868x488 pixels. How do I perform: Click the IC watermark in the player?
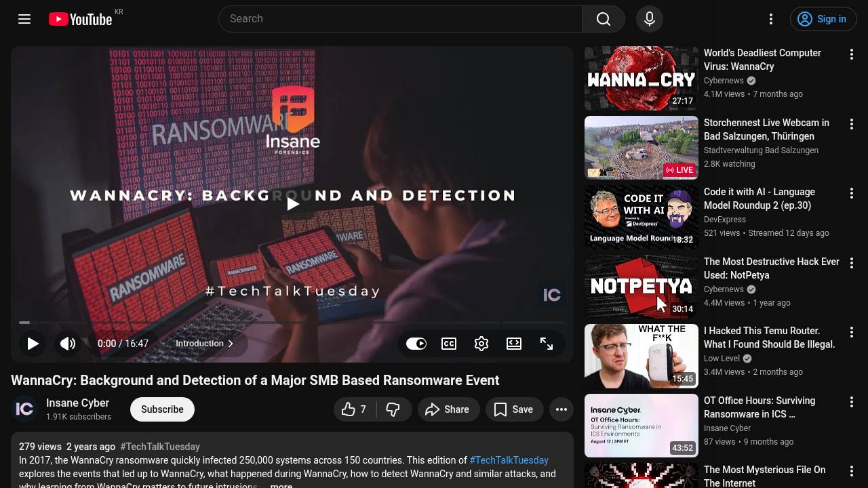pyautogui.click(x=552, y=295)
